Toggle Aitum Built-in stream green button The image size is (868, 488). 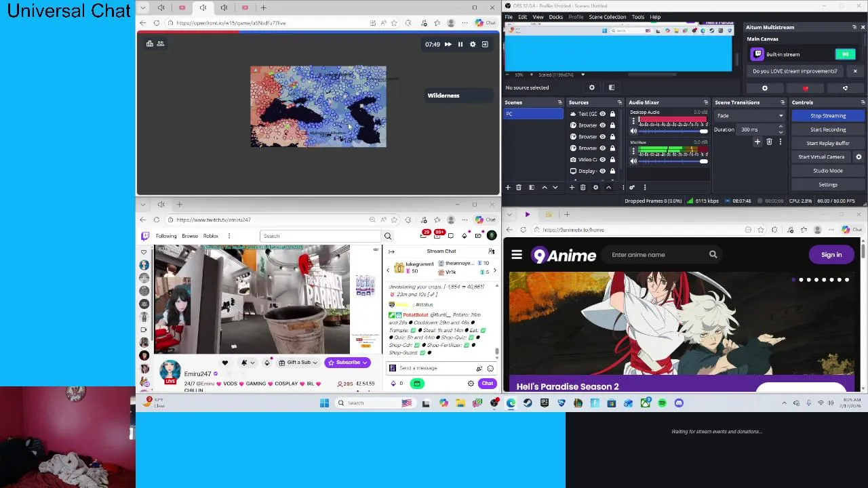click(845, 54)
